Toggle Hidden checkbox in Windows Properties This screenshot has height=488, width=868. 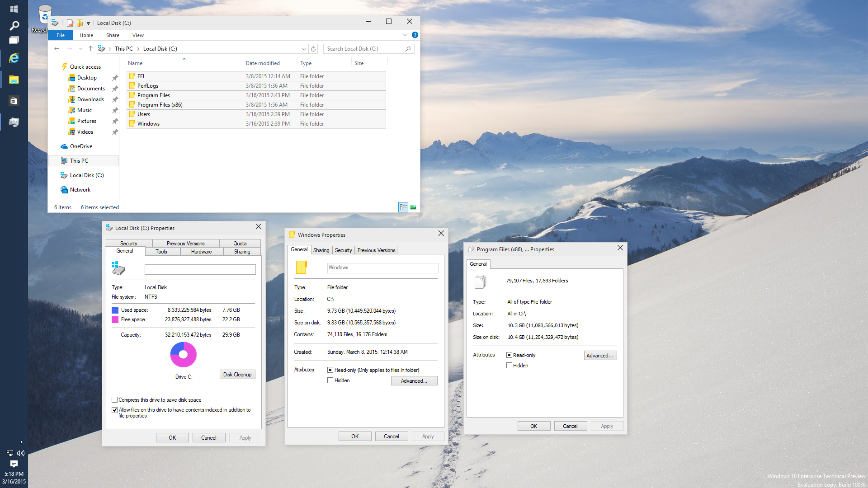tap(330, 380)
